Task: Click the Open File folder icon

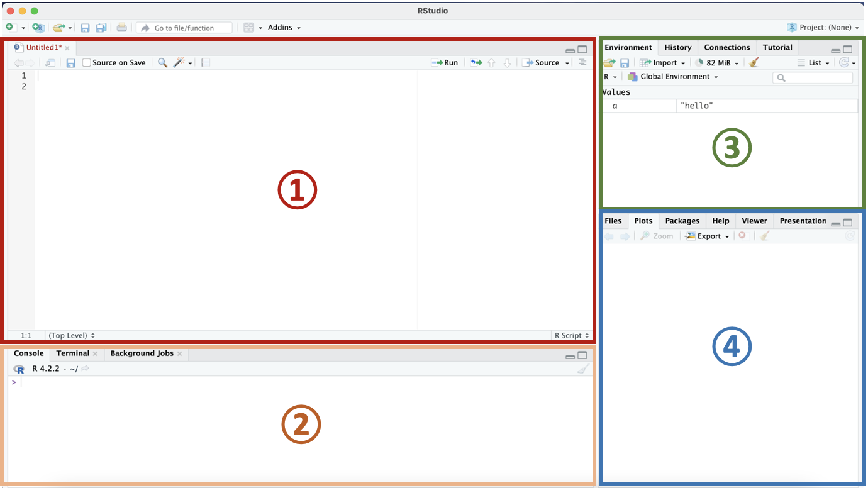Action: pyautogui.click(x=58, y=28)
